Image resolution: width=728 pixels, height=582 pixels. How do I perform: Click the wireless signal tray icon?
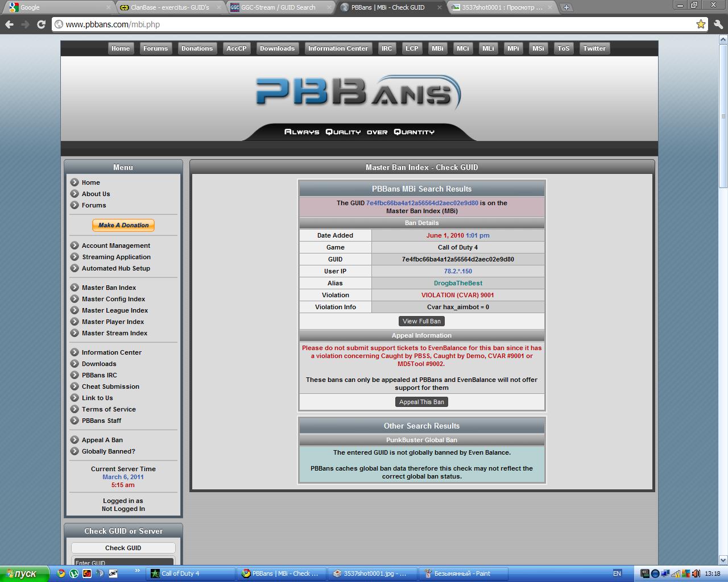click(x=675, y=573)
